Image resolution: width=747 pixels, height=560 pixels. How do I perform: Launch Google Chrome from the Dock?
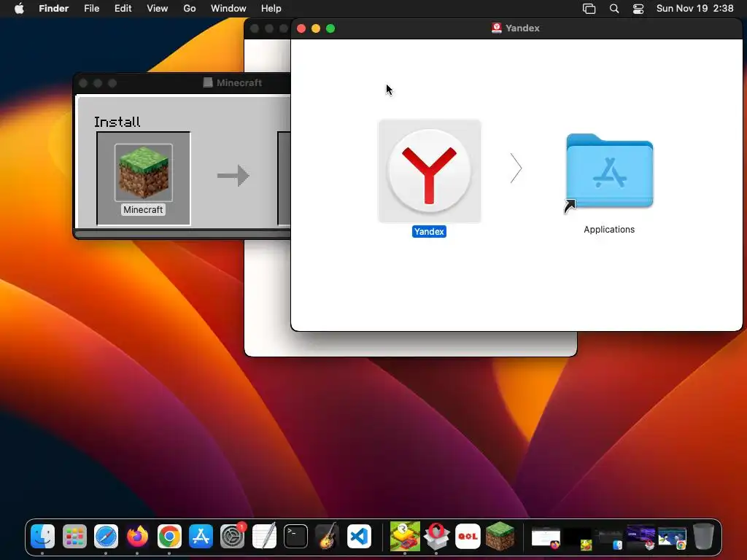coord(169,537)
